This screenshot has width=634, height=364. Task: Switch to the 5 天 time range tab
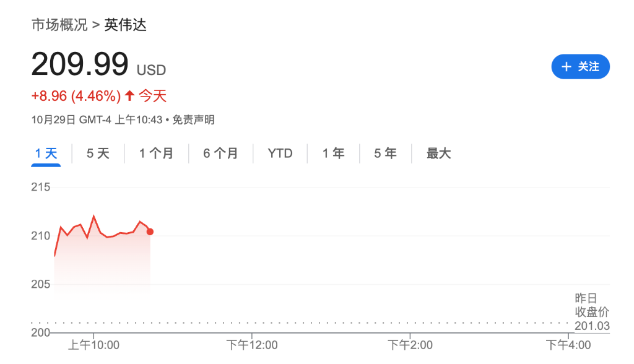[97, 153]
